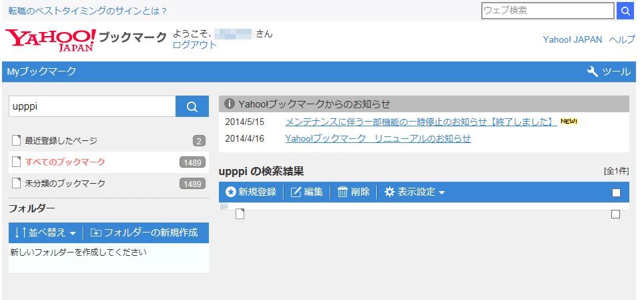Click page icon beside 最近登録したページ
644x300 pixels.
click(x=16, y=140)
